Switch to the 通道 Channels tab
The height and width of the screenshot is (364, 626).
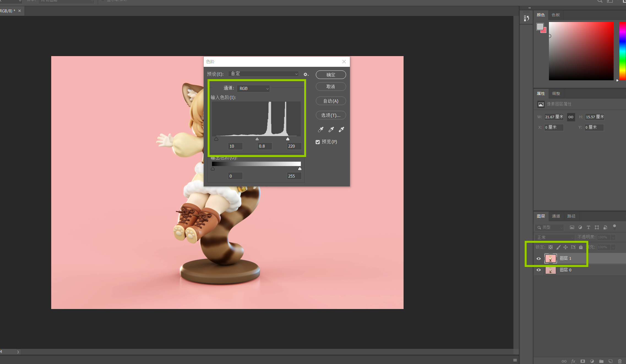tap(556, 216)
